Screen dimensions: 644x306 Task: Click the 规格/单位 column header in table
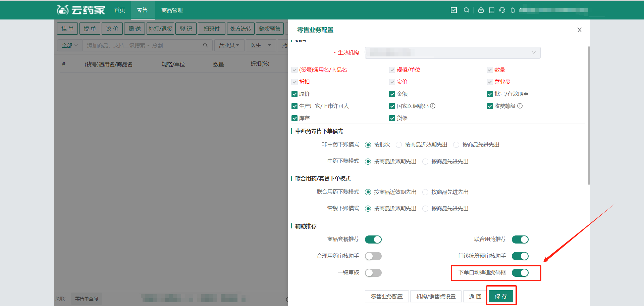(173, 64)
